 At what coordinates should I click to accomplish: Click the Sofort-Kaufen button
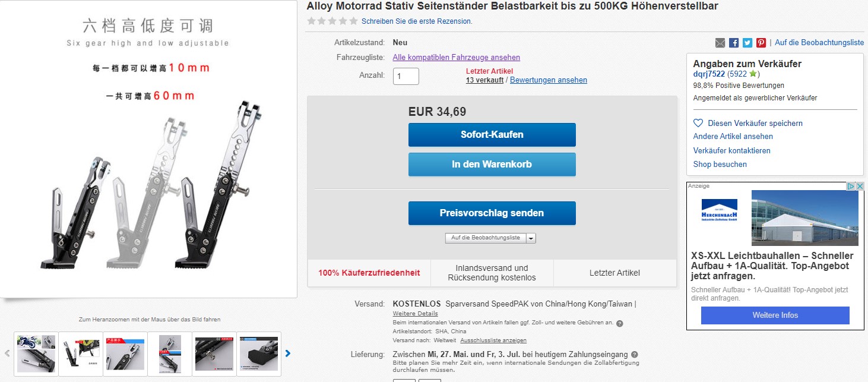click(492, 135)
